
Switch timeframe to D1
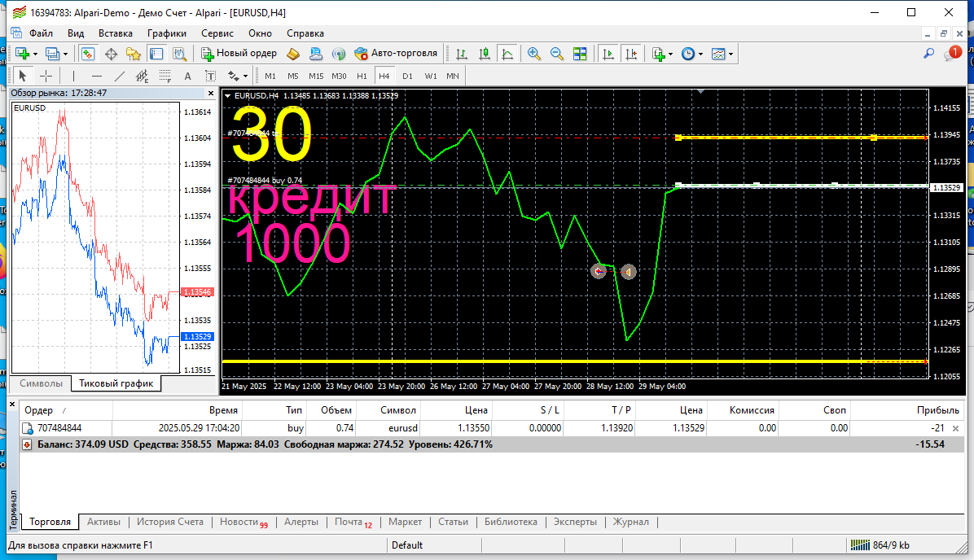coord(407,76)
